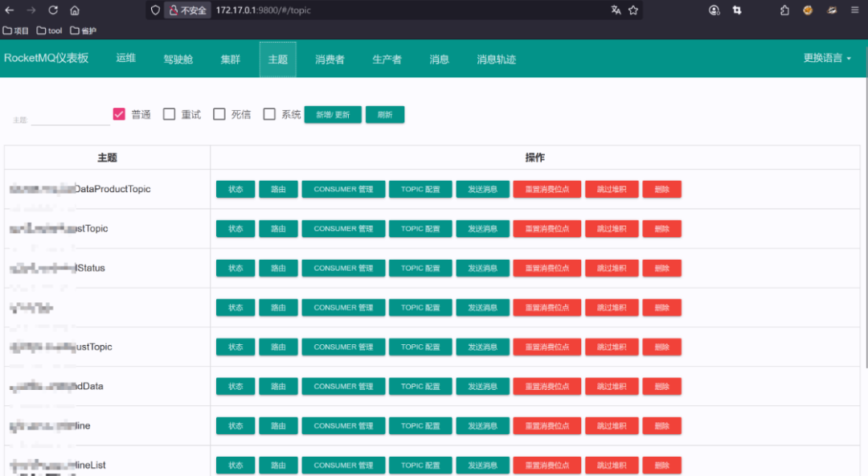Uncheck the 普通 topic filter checkbox

point(117,113)
